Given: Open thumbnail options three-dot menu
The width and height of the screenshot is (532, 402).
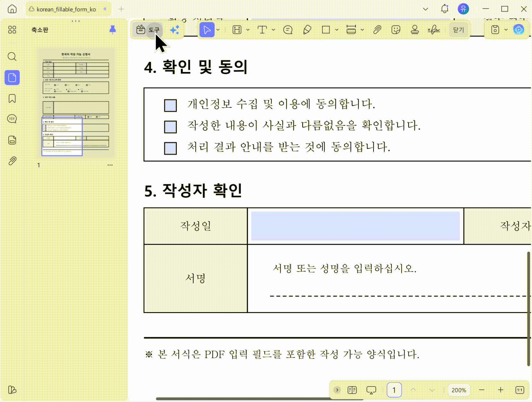Looking at the screenshot, I should point(110,165).
